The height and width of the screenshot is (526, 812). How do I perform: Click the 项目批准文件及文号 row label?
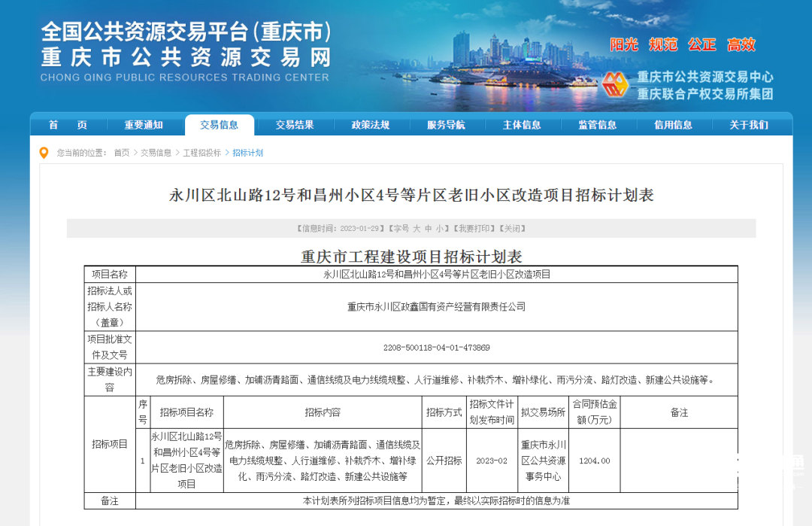coord(110,347)
